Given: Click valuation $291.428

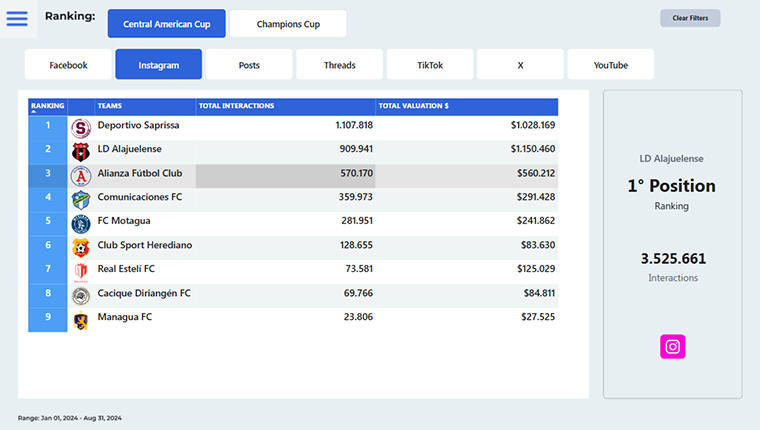Looking at the screenshot, I should tap(536, 197).
